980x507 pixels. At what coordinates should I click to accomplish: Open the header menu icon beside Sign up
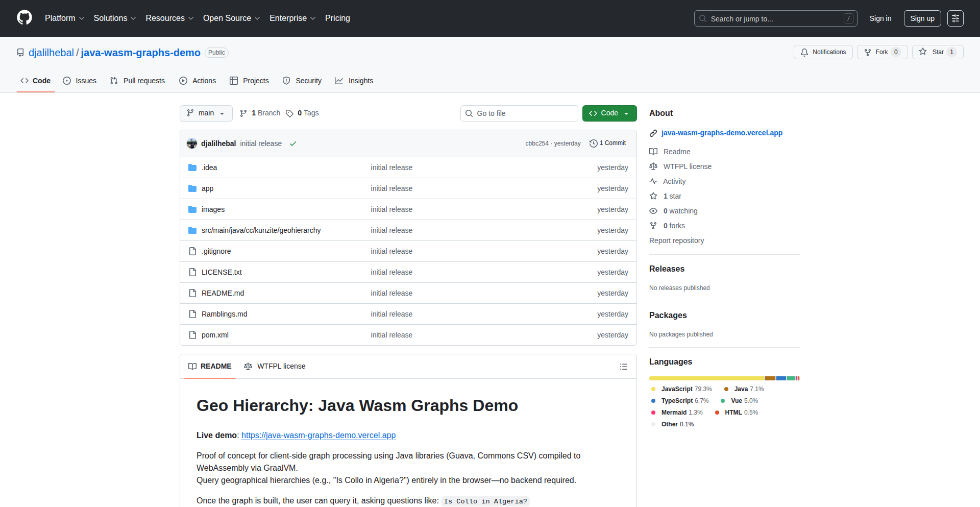tap(955, 18)
